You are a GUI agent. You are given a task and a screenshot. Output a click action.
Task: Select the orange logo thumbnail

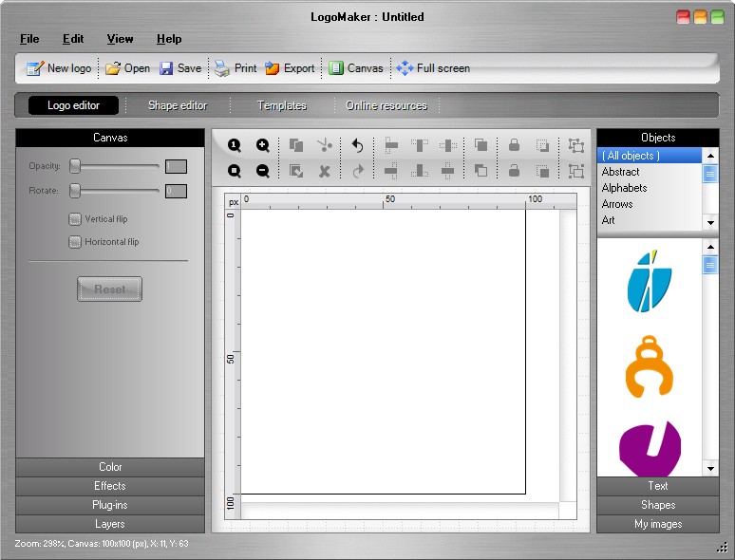(650, 366)
